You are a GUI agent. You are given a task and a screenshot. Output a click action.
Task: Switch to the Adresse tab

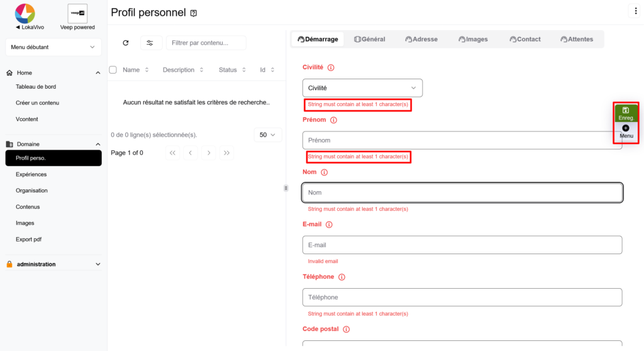pyautogui.click(x=421, y=39)
